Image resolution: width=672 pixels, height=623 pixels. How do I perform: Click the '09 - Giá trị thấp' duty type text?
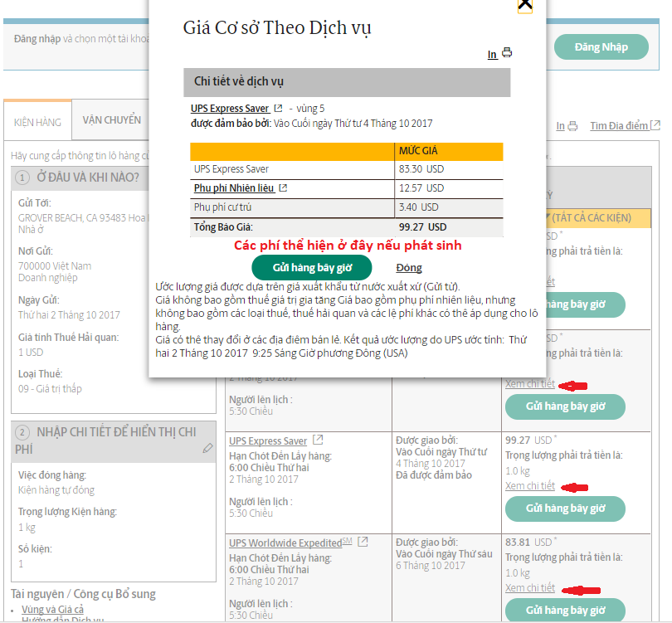point(50,389)
